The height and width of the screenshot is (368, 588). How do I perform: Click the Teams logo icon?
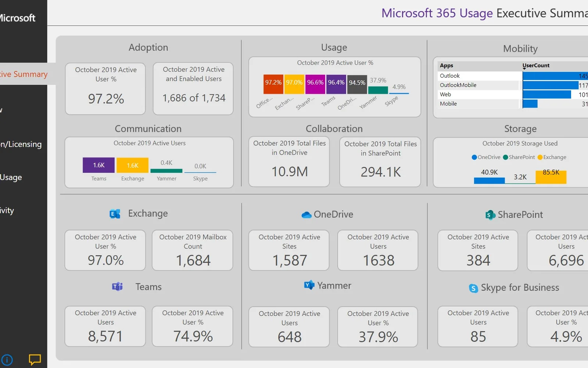(117, 286)
